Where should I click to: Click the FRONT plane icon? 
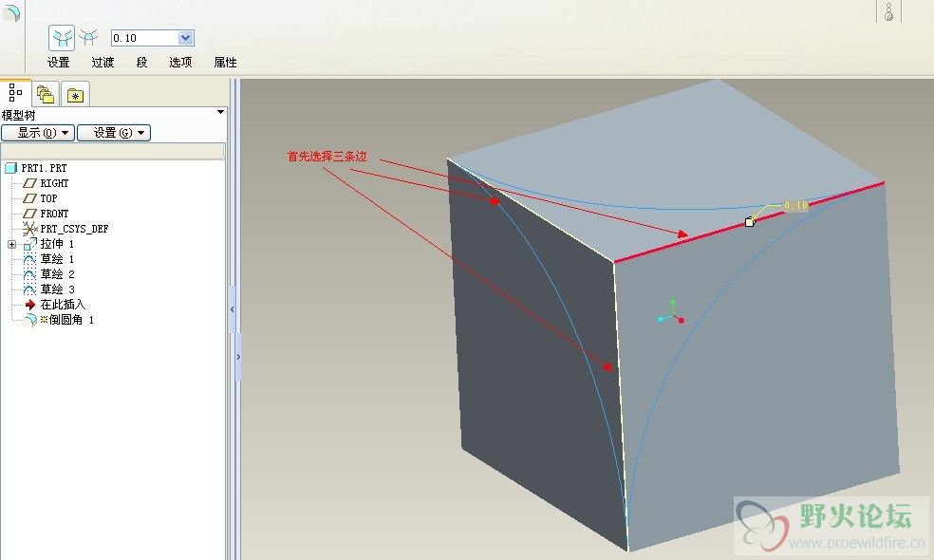29,214
